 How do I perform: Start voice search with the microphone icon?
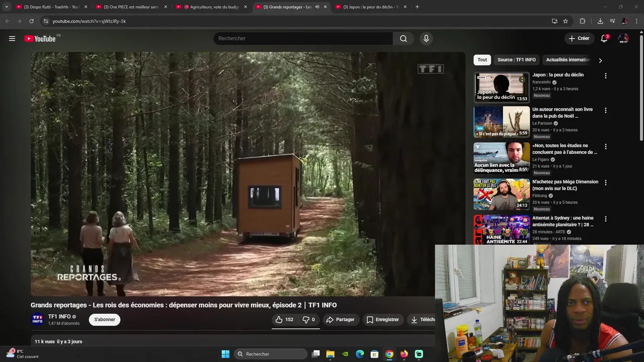pos(426,38)
